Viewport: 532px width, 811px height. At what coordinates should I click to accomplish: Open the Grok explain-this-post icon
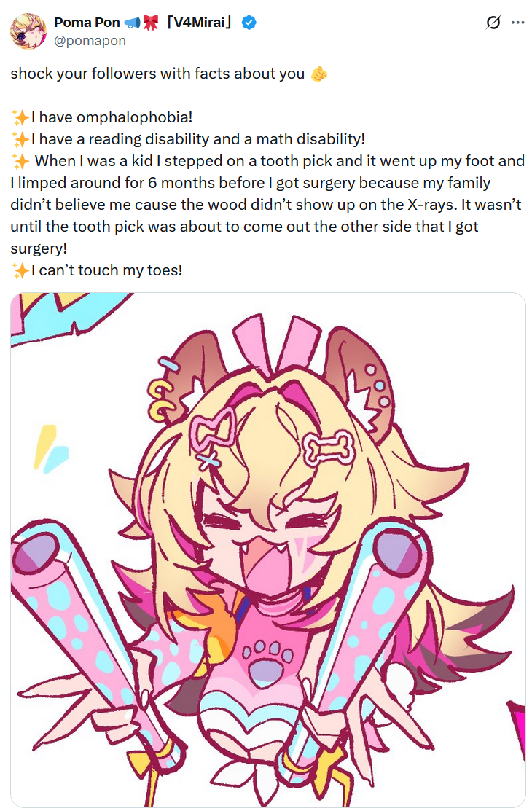click(x=493, y=23)
